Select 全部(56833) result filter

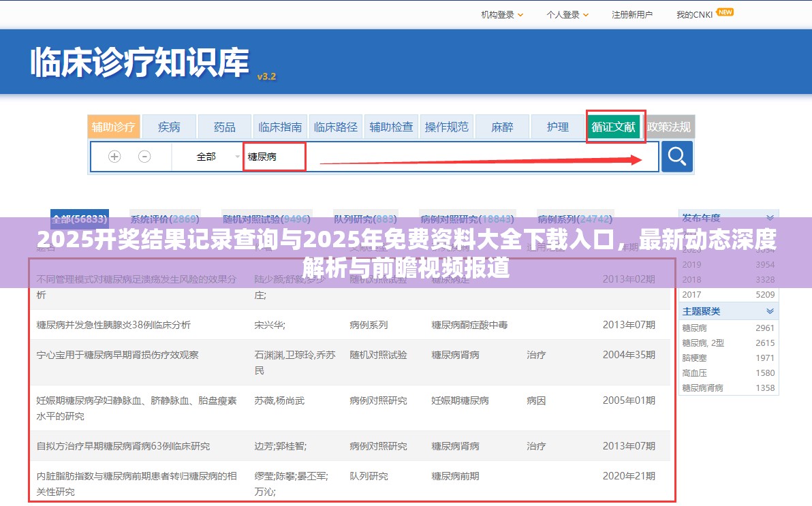[79, 219]
